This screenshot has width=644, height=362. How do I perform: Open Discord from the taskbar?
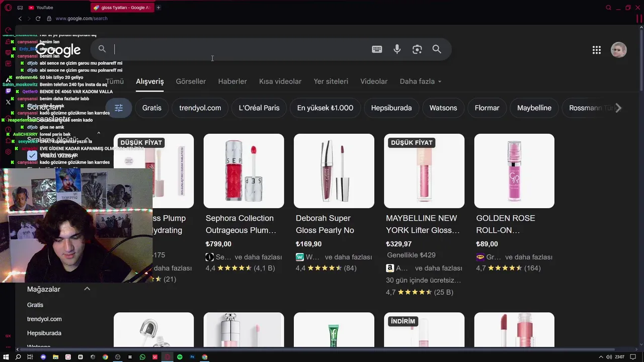(x=43, y=357)
